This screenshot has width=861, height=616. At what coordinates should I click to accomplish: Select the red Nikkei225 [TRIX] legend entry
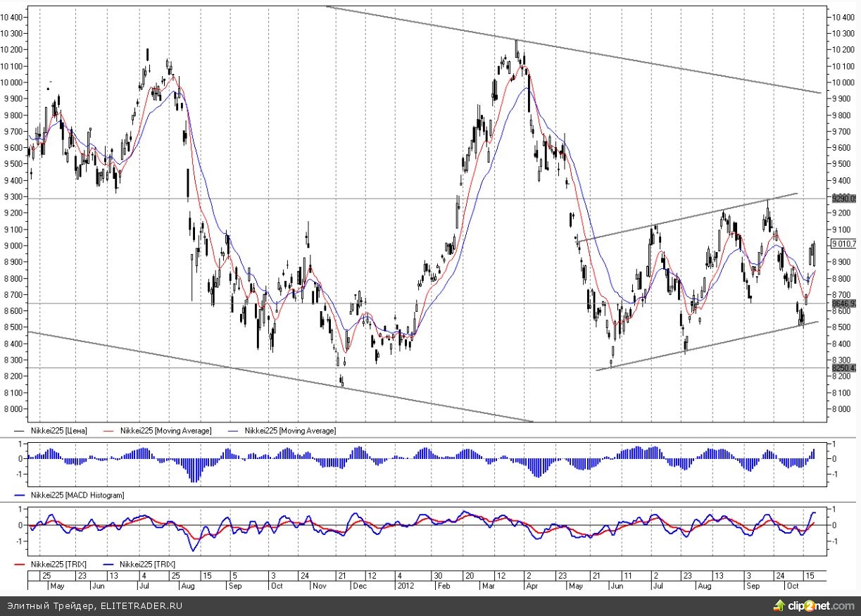point(56,564)
